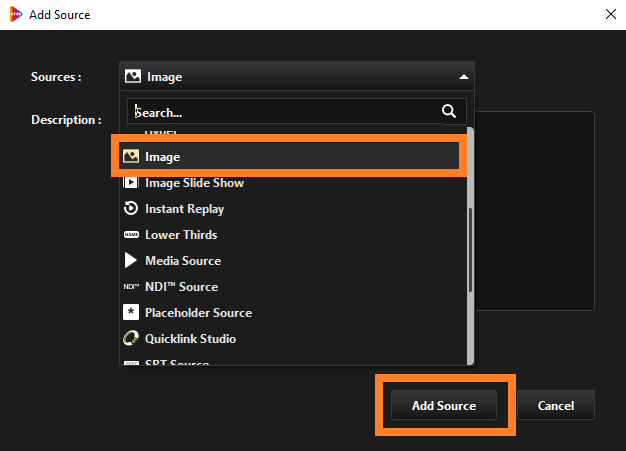Viewport: 626px width, 451px height.
Task: Click the Add Source button
Action: coord(444,405)
